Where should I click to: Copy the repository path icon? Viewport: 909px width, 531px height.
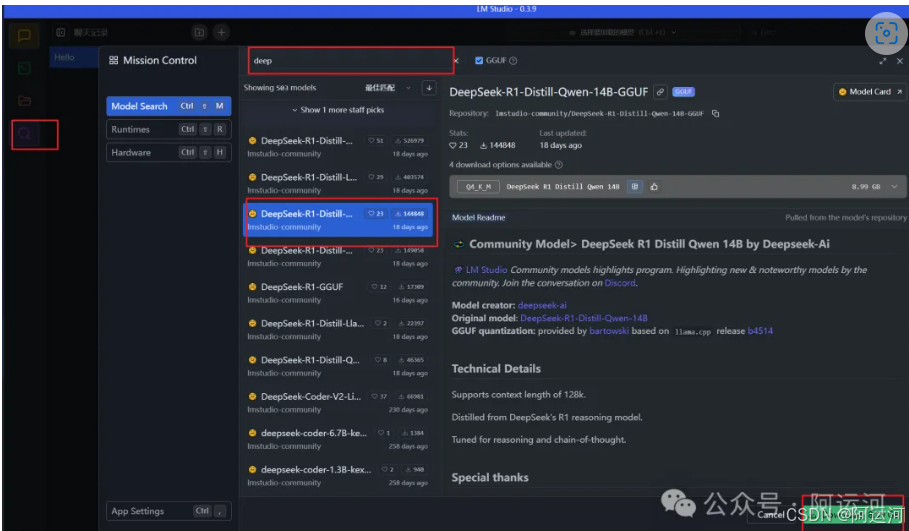[716, 113]
